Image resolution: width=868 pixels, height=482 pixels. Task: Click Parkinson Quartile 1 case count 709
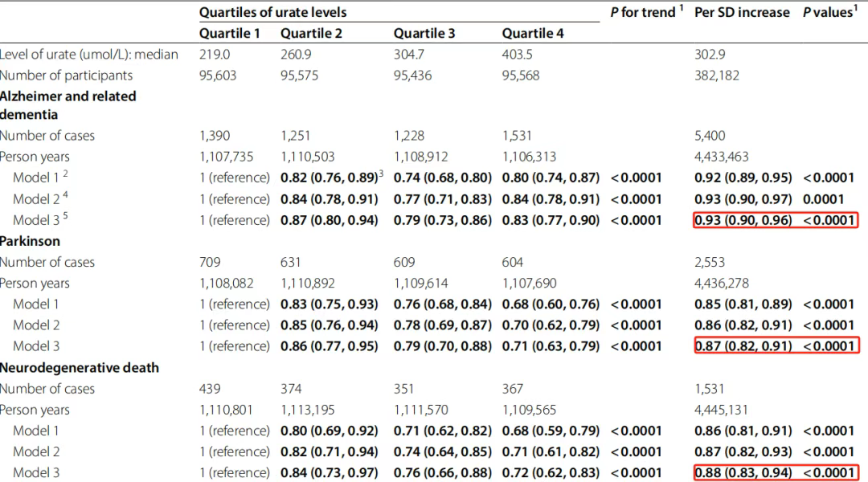[x=210, y=262]
